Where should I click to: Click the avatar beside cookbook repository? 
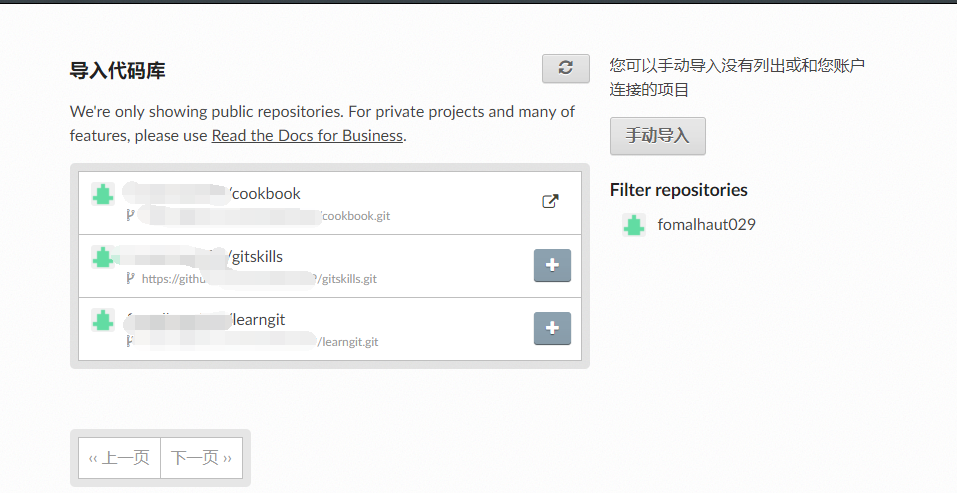(103, 195)
